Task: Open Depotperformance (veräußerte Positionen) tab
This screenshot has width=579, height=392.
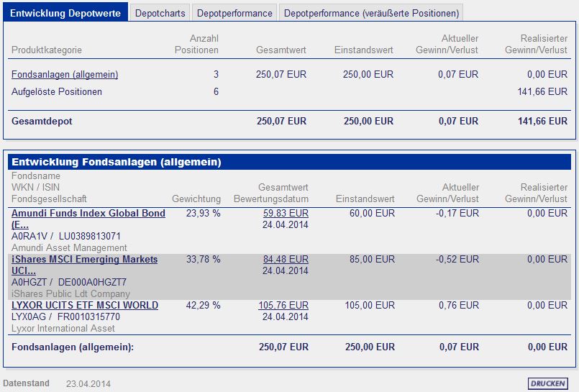Action: coord(371,13)
